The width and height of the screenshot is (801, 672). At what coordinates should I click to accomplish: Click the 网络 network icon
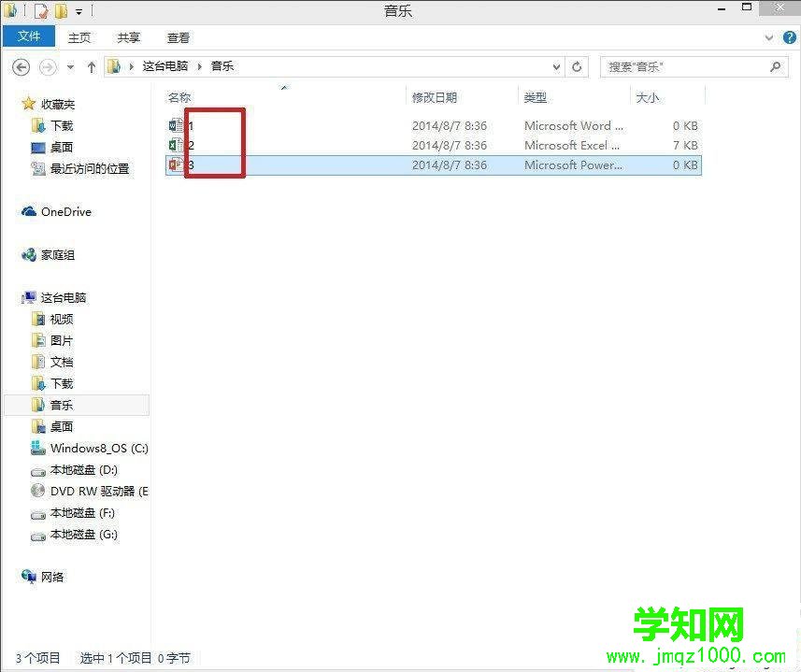pyautogui.click(x=29, y=577)
